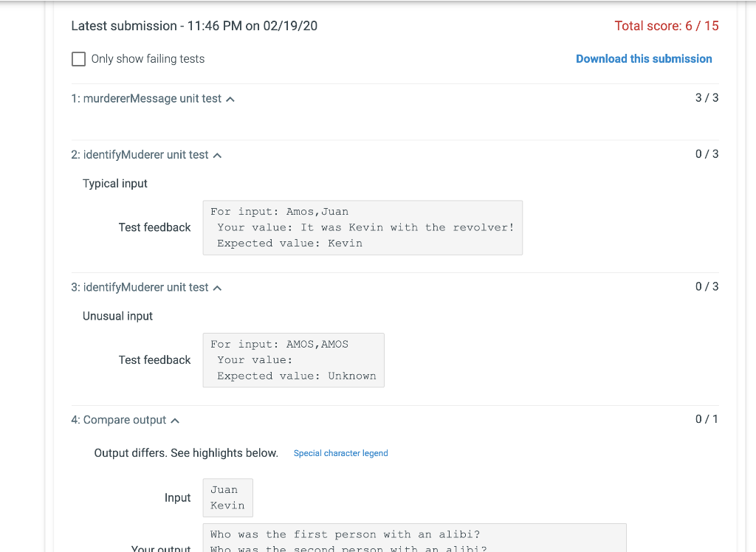Click the 0 / 3 score for test 3
The height and width of the screenshot is (552, 756).
point(707,287)
